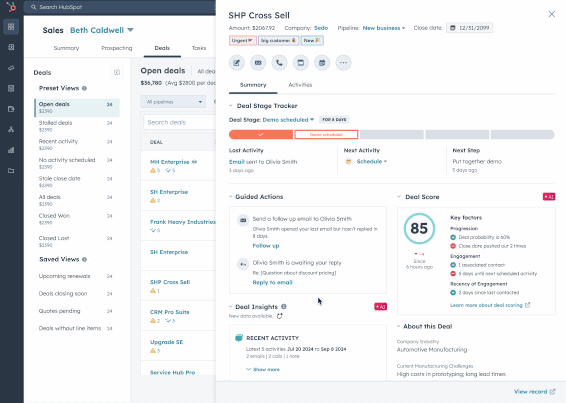The image size is (566, 403).
Task: Click the Search deals input field
Action: coord(179,122)
